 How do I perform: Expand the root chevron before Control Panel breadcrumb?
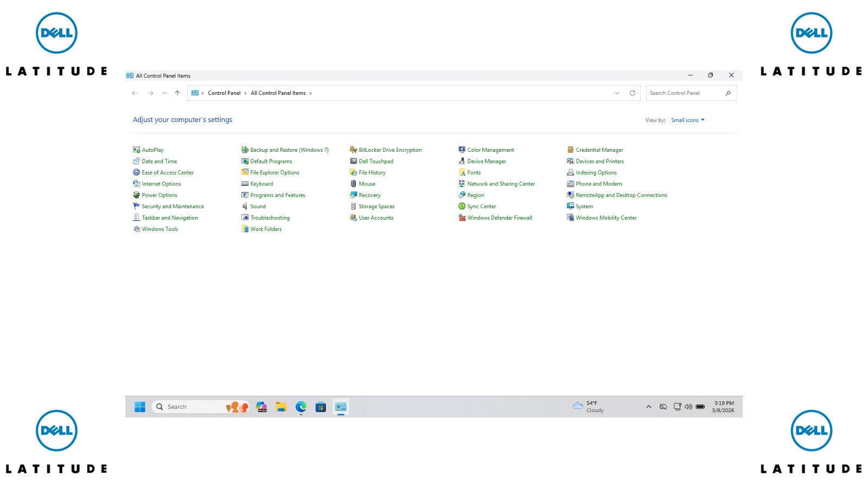[x=202, y=93]
